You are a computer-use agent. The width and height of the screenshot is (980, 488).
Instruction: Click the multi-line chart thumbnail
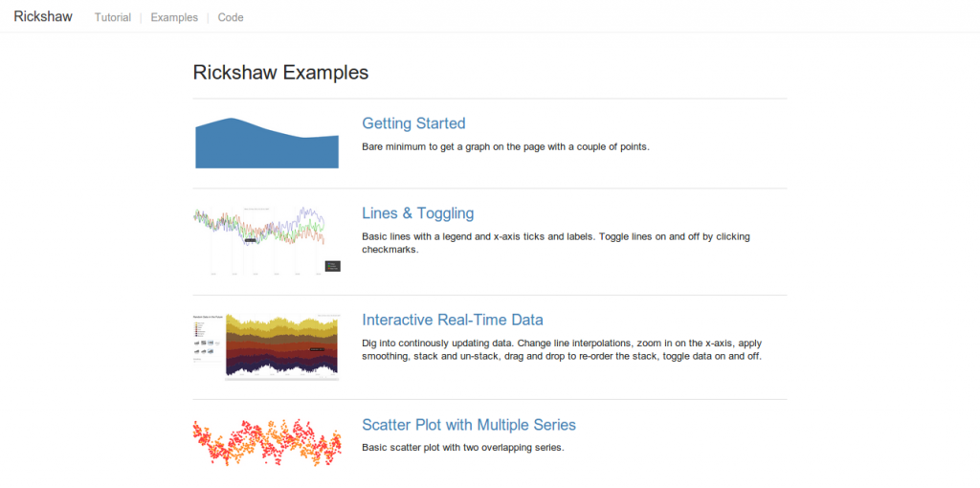coord(267,240)
